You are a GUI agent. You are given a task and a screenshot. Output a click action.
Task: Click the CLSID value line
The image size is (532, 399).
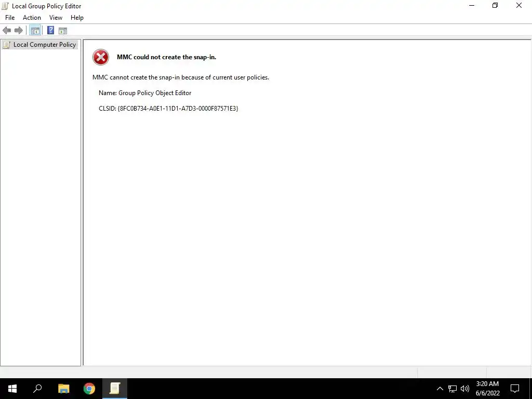168,109
